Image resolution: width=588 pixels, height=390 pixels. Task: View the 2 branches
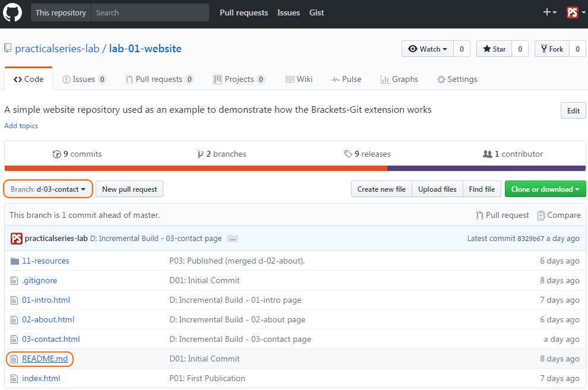[x=222, y=154]
